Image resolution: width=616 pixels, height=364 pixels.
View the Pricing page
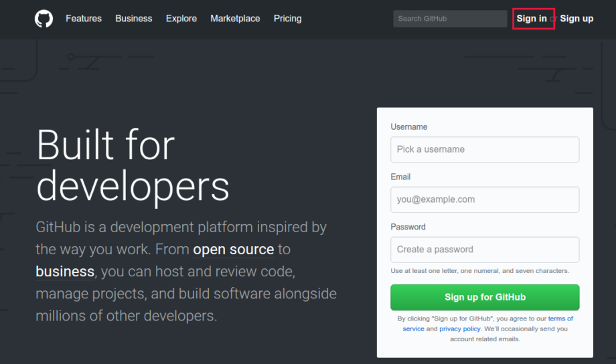tap(287, 19)
